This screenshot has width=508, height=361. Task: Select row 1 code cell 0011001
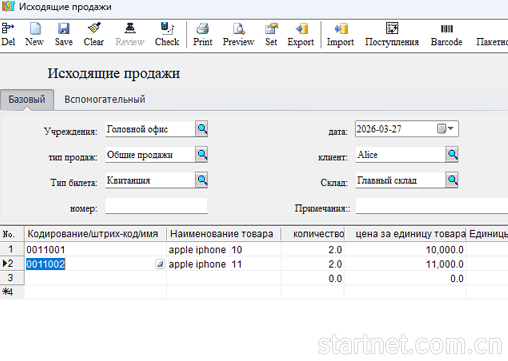(95, 249)
